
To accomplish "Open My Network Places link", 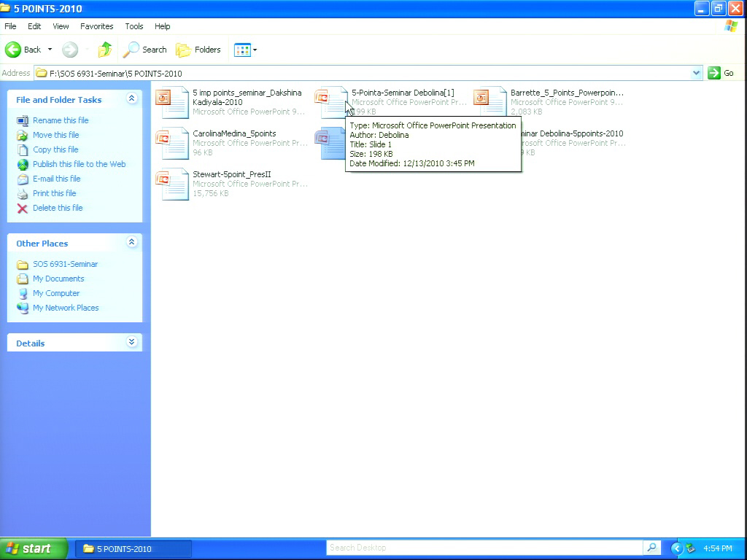I will [x=66, y=308].
